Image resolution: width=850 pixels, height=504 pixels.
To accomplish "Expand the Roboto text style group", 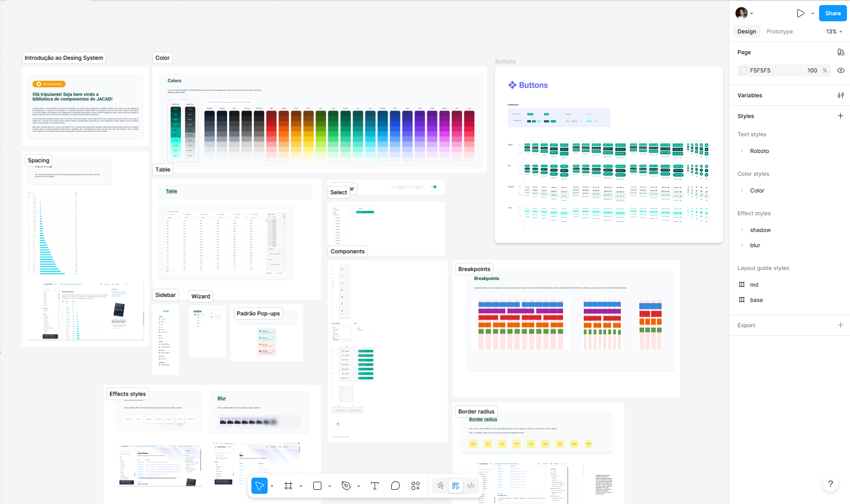I will (x=742, y=151).
